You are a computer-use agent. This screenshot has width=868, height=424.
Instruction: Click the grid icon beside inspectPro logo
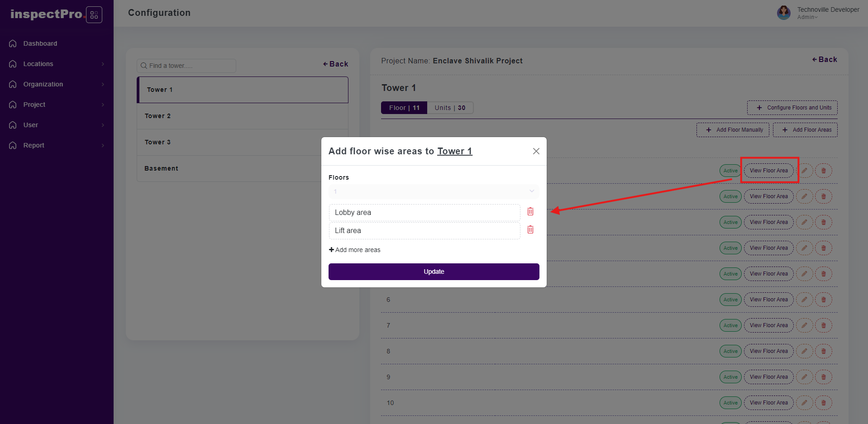click(x=94, y=15)
